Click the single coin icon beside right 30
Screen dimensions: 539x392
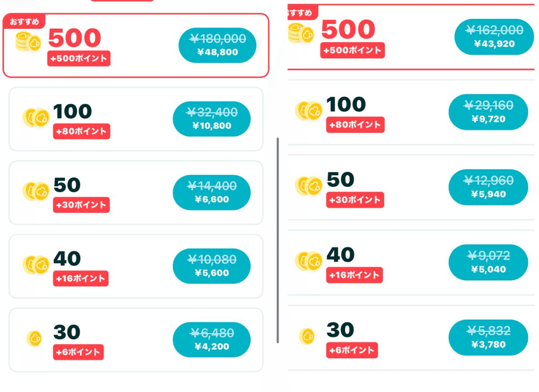(x=307, y=336)
